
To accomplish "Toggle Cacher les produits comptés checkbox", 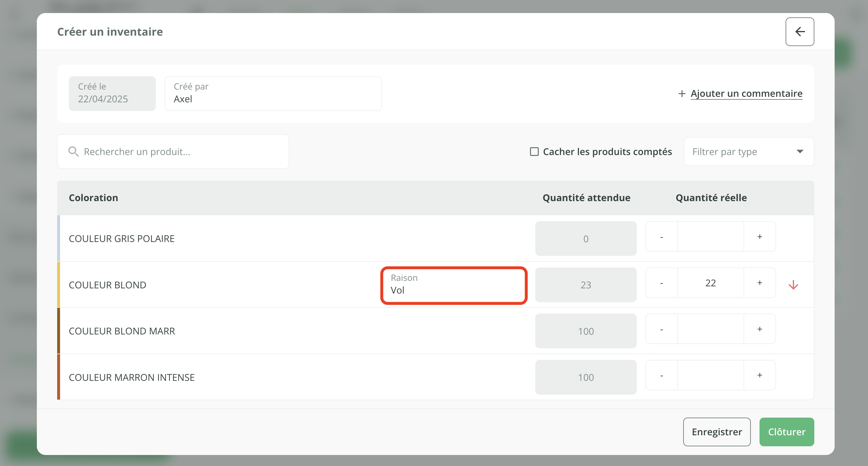I will 534,152.
